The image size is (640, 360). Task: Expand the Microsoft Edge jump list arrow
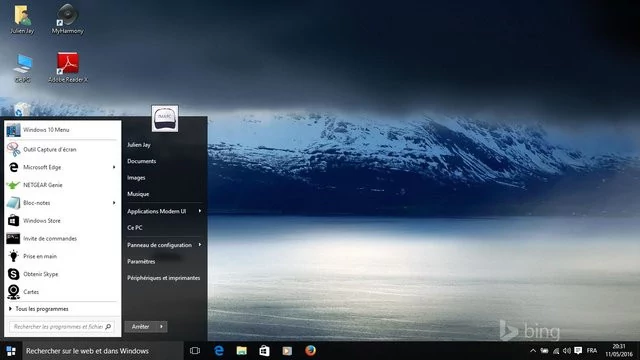[x=114, y=167]
